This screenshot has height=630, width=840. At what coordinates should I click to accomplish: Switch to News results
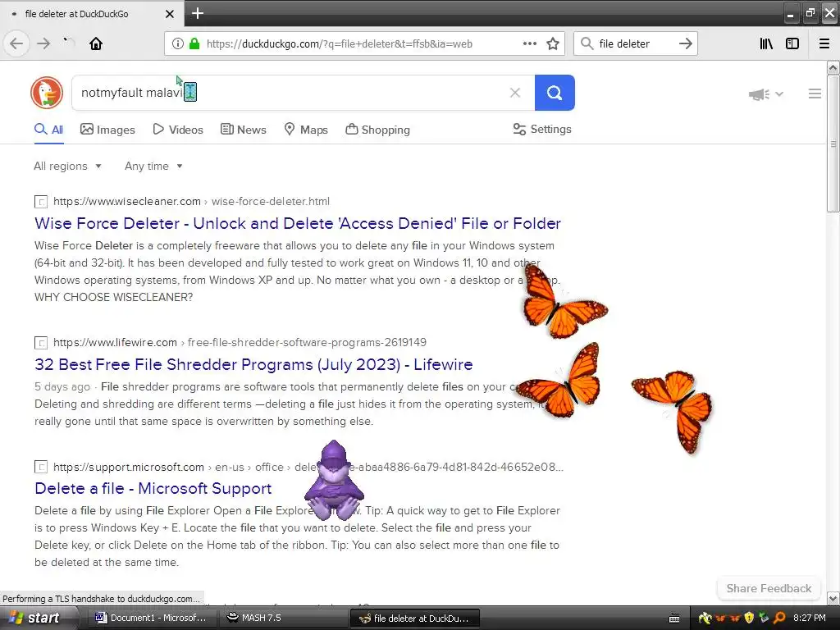(x=243, y=130)
